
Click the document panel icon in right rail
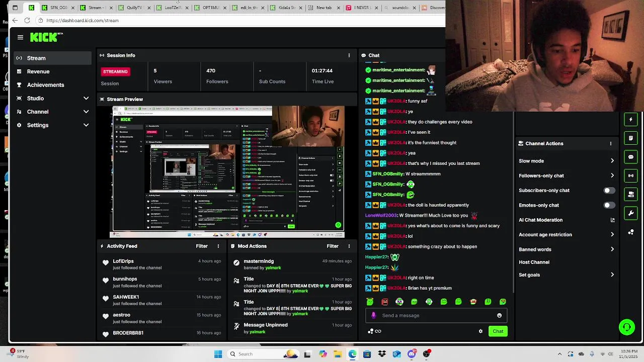(x=631, y=138)
